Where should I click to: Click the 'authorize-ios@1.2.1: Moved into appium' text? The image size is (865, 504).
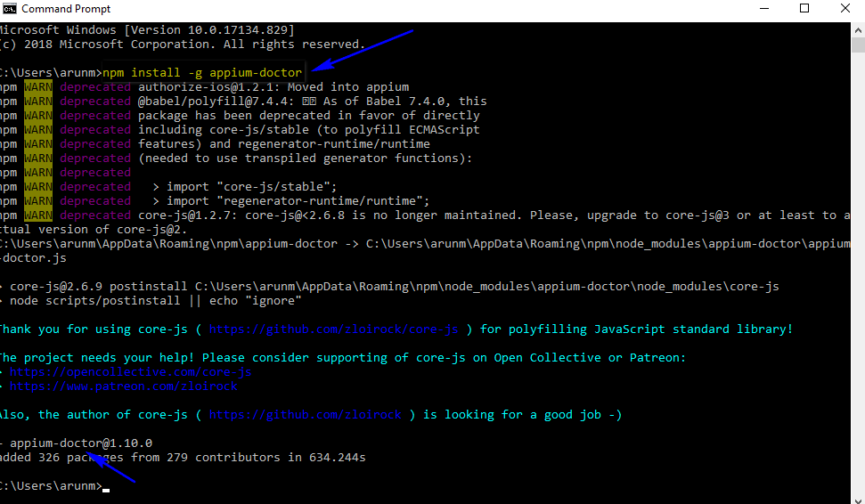tap(273, 87)
